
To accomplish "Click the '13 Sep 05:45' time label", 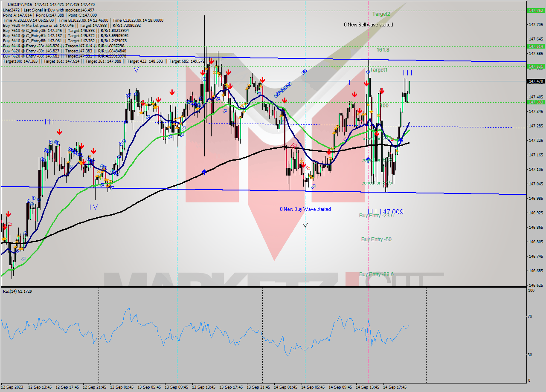I will pos(149,387).
